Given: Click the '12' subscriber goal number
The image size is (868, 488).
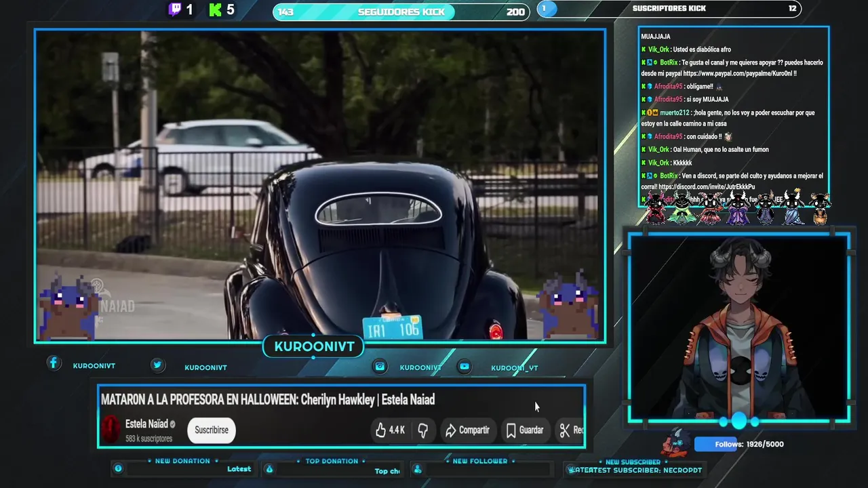Looking at the screenshot, I should (793, 8).
